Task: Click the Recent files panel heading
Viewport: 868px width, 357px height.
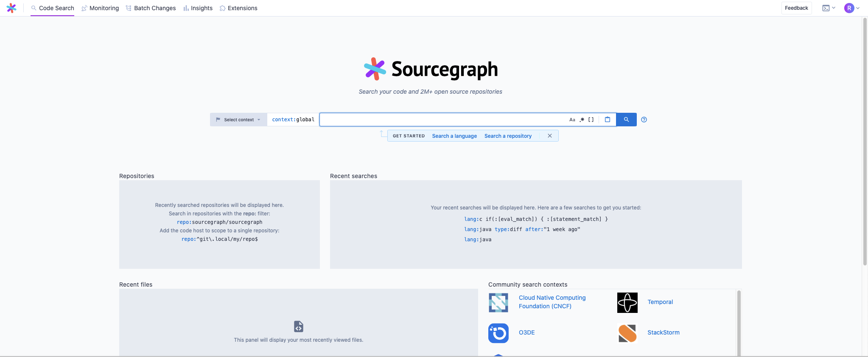Action: pos(136,284)
